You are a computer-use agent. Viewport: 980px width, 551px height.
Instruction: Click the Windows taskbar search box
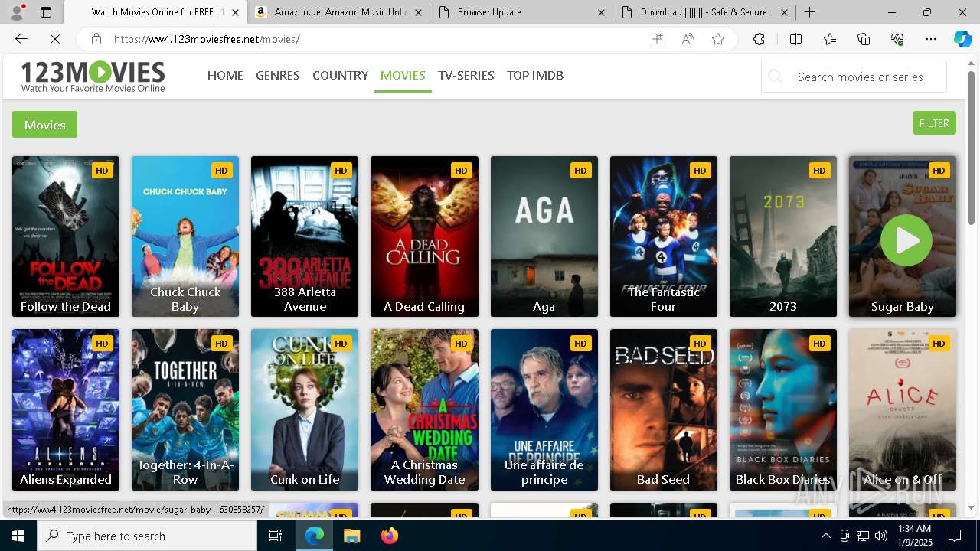pyautogui.click(x=147, y=536)
